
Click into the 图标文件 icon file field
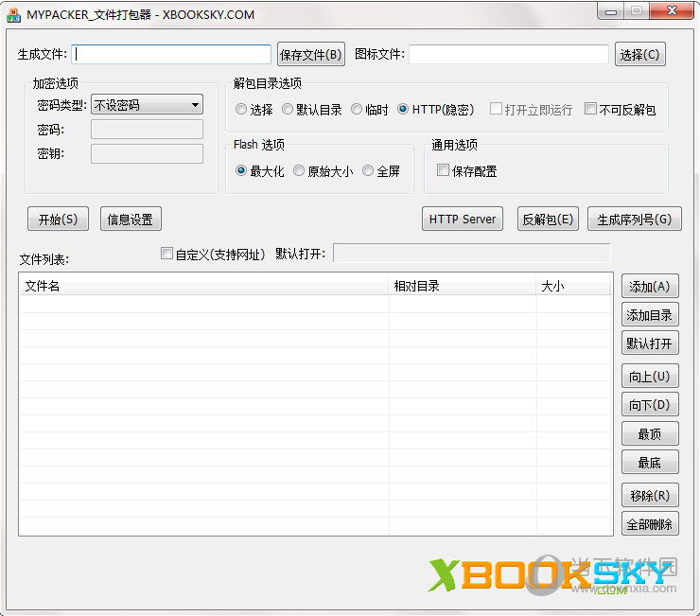(x=509, y=54)
